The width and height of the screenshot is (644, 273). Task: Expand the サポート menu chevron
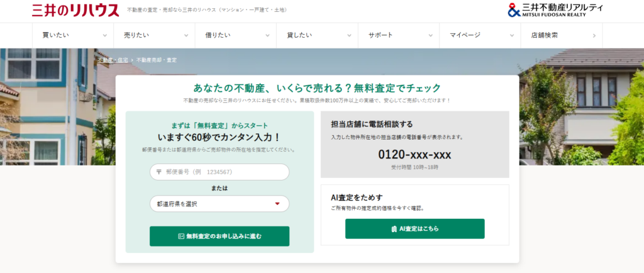(430, 36)
